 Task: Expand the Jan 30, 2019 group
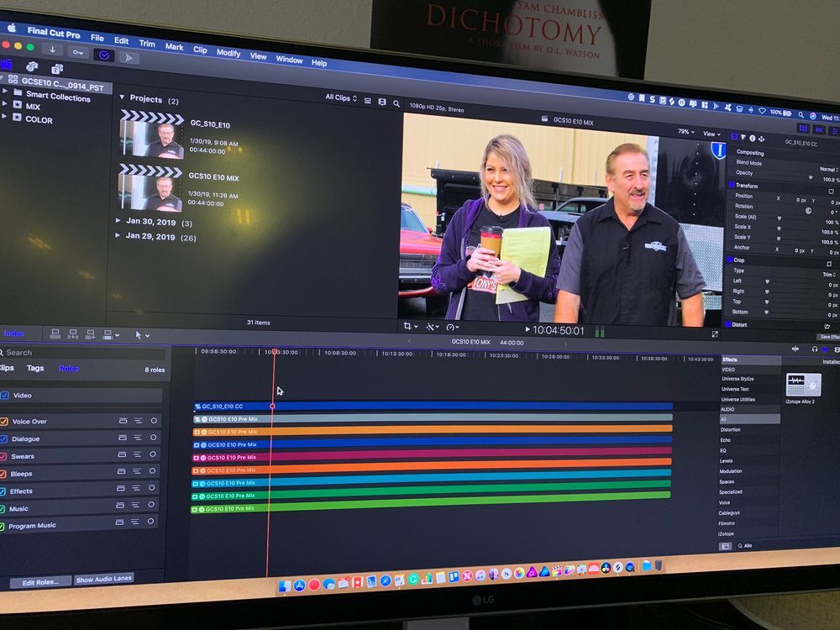pyautogui.click(x=118, y=220)
